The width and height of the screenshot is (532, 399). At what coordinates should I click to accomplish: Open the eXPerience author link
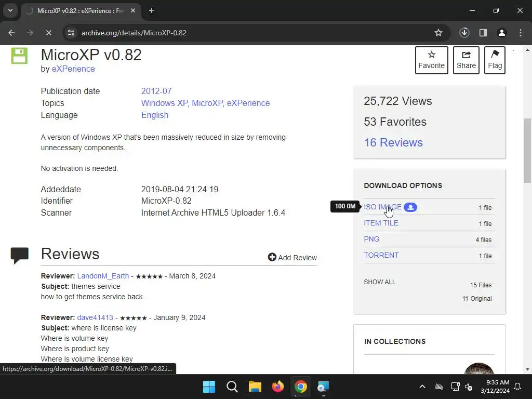click(73, 69)
